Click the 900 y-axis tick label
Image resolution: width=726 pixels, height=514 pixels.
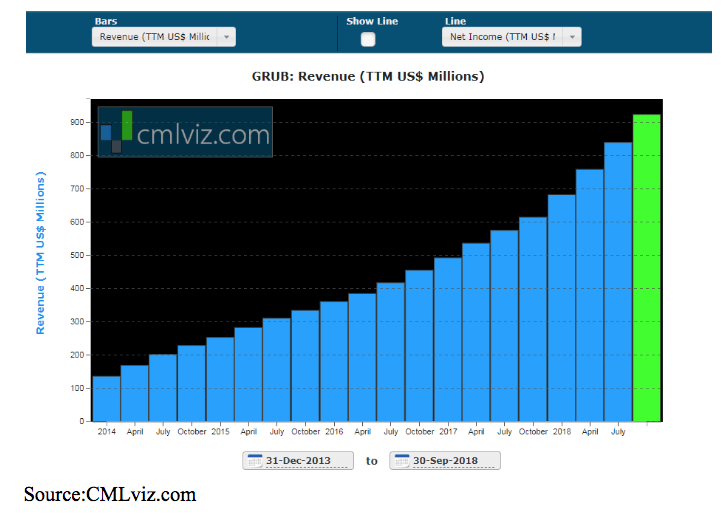(77, 122)
